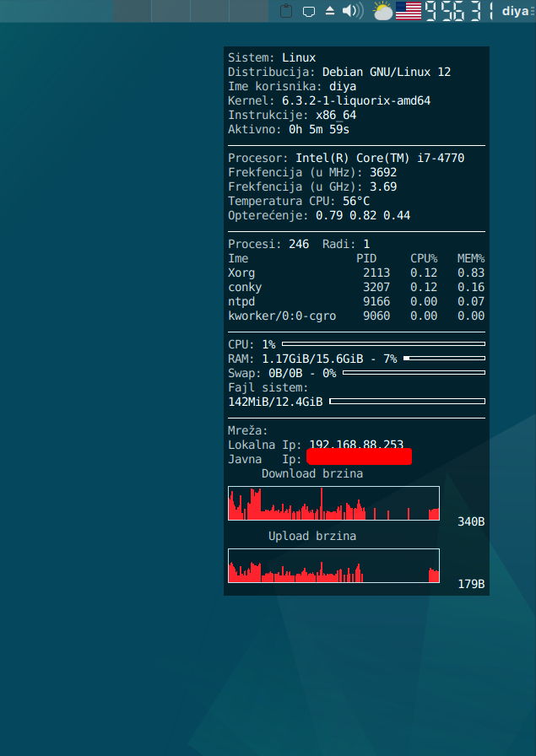Image resolution: width=536 pixels, height=756 pixels.
Task: Click the 'CPU%' column header
Action: (424, 258)
